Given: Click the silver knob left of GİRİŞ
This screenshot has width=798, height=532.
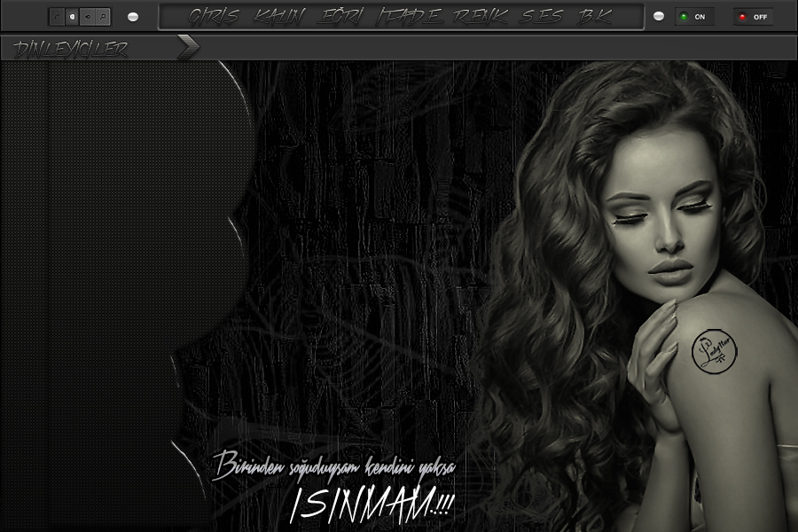Looking at the screenshot, I should click(133, 17).
